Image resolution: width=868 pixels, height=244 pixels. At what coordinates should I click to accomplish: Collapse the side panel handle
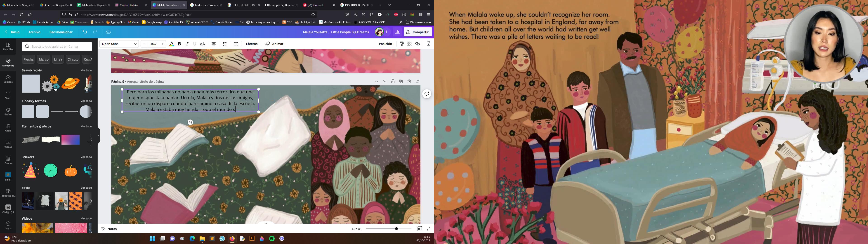[x=99, y=136]
